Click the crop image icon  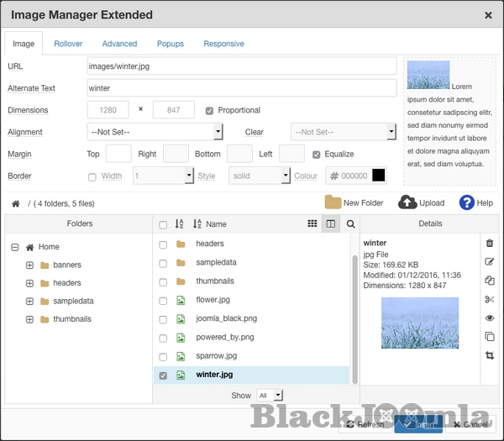click(490, 355)
